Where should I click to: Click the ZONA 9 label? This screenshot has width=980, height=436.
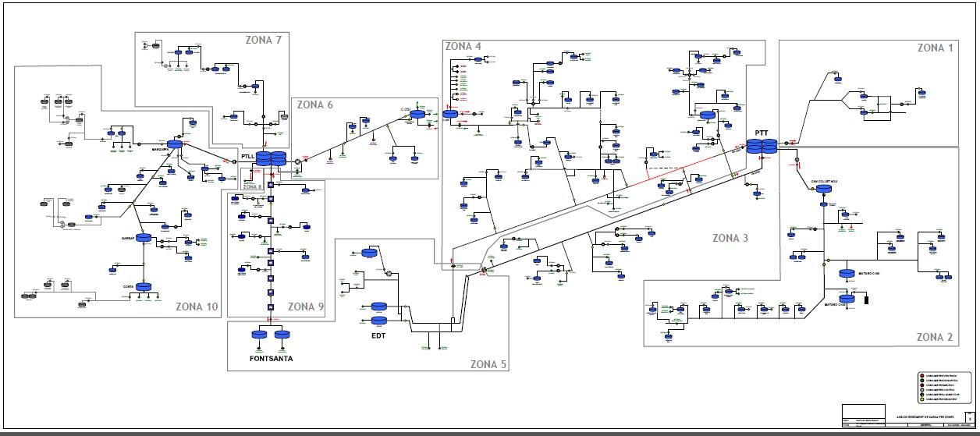click(305, 307)
